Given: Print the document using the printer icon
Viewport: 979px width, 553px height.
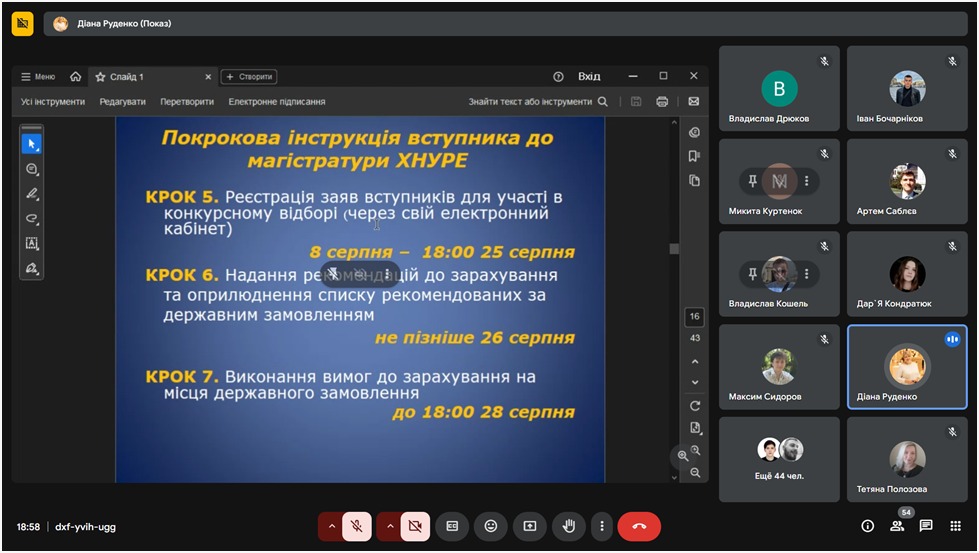Looking at the screenshot, I should click(662, 101).
